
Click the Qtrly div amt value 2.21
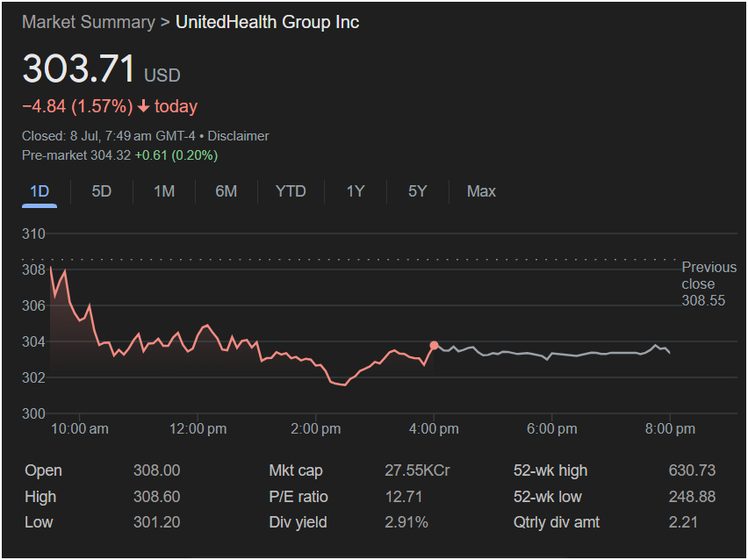point(683,523)
